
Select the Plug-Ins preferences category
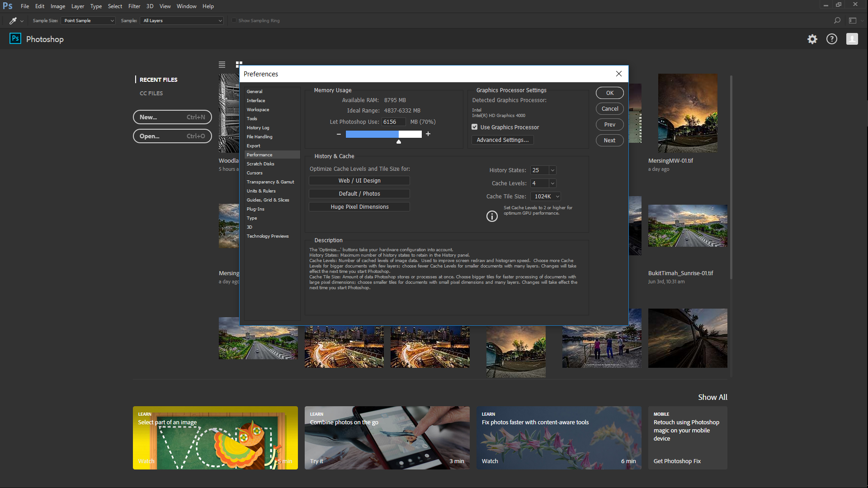[273, 209]
